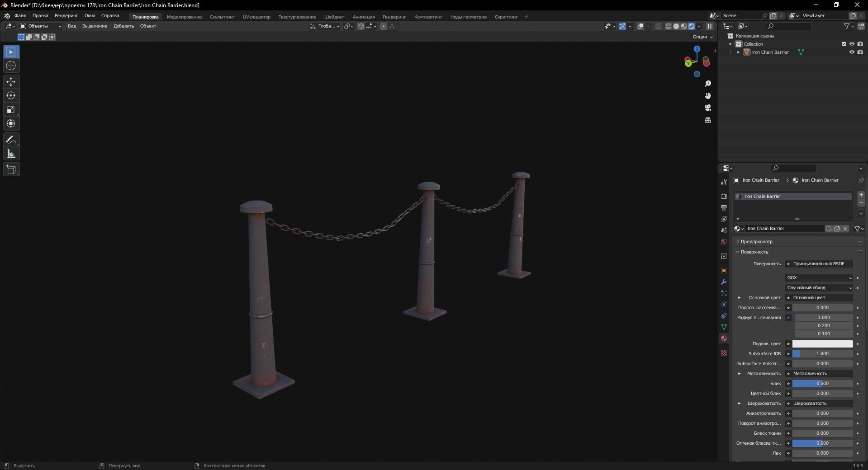This screenshot has height=470, width=868.
Task: Collapse the Поверхность panel
Action: [754, 252]
